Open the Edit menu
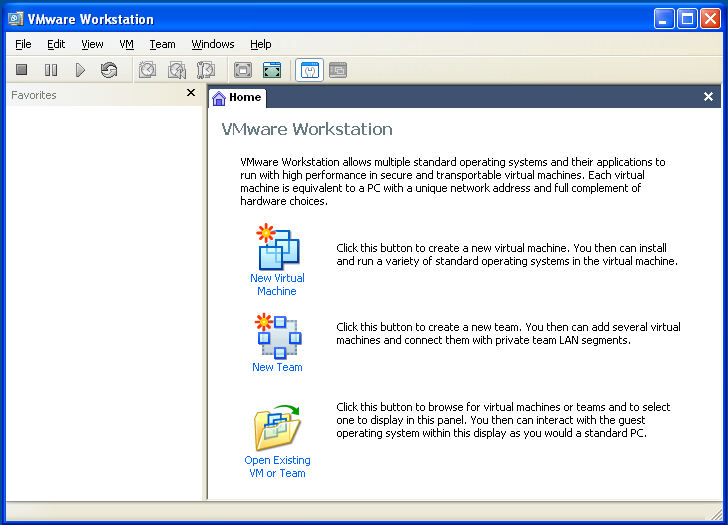728x525 pixels. [x=56, y=45]
